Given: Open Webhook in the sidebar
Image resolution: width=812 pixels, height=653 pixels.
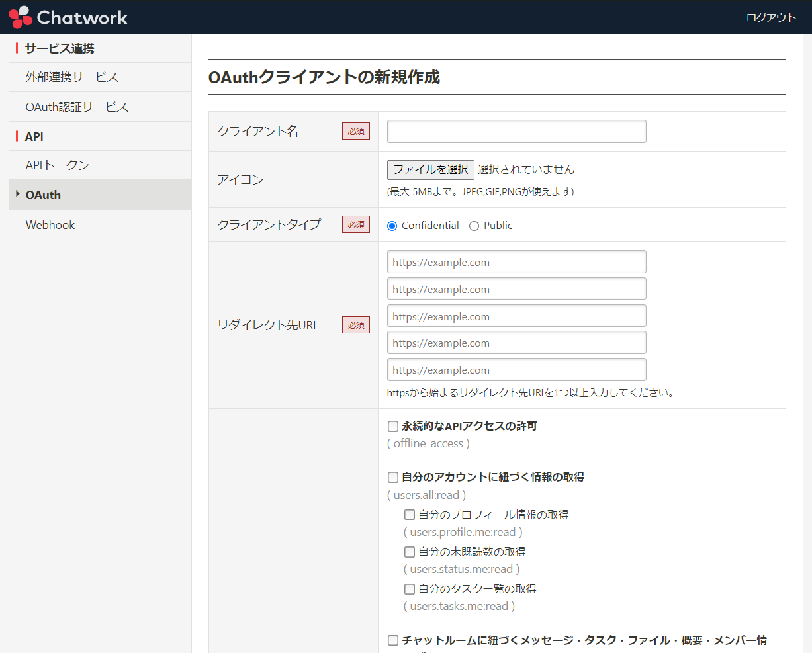Looking at the screenshot, I should (100, 225).
